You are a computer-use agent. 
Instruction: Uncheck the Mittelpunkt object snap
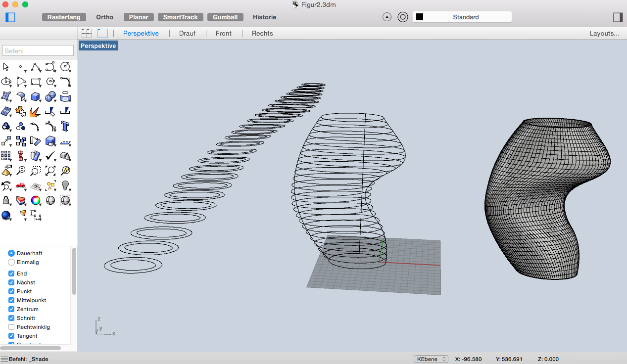(11, 300)
